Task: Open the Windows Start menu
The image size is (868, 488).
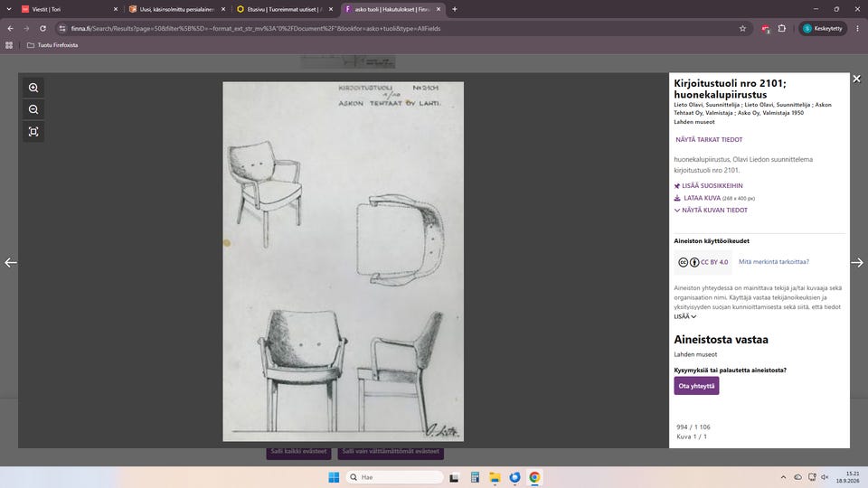Action: click(x=334, y=477)
